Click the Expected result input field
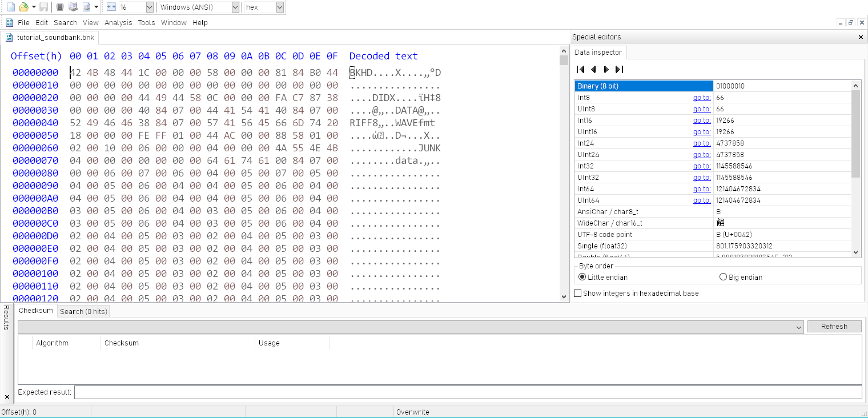Image resolution: width=868 pixels, height=418 pixels. pos(468,392)
